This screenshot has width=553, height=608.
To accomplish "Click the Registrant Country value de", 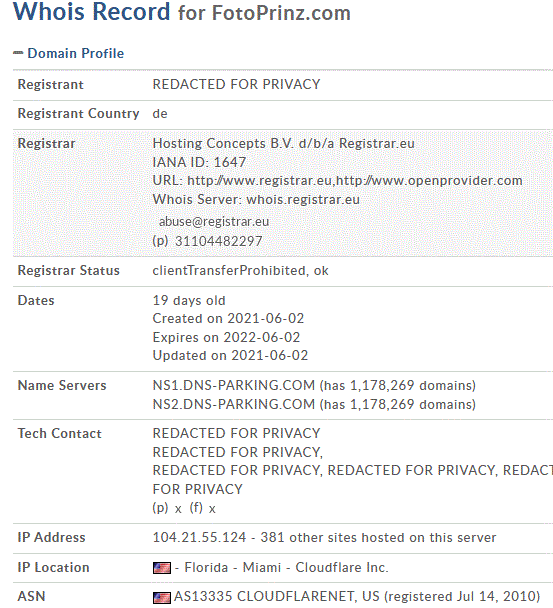I will pyautogui.click(x=160, y=114).
